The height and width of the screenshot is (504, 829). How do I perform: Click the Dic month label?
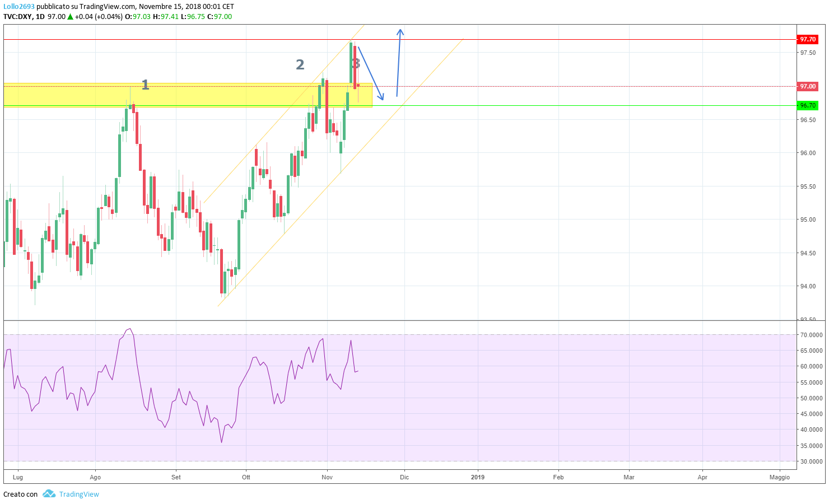point(404,477)
